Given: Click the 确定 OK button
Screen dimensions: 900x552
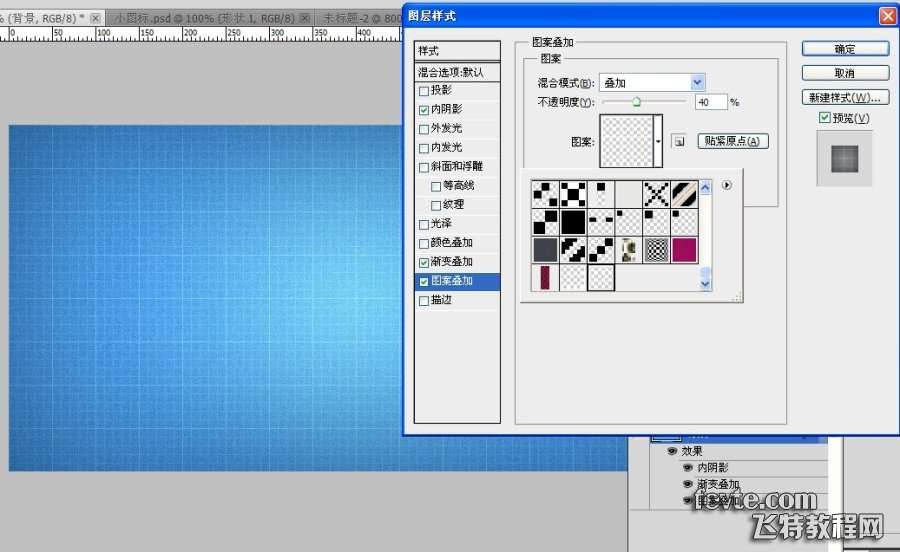Looking at the screenshot, I should click(x=844, y=49).
